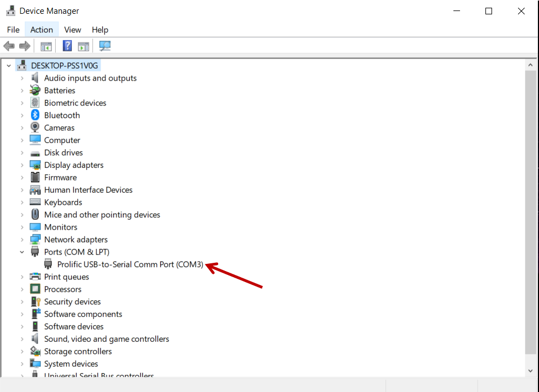Click the Cameras category icon
Screen dimensions: 539x392
[35, 128]
